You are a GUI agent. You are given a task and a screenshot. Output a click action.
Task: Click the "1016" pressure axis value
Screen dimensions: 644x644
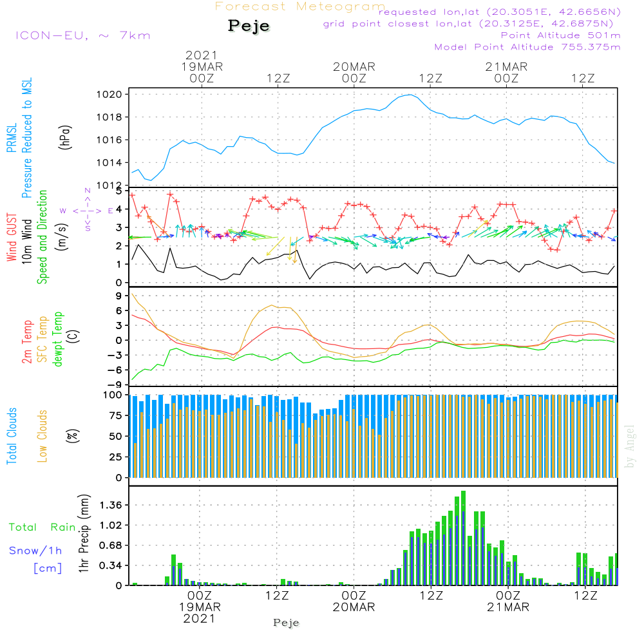click(x=109, y=140)
